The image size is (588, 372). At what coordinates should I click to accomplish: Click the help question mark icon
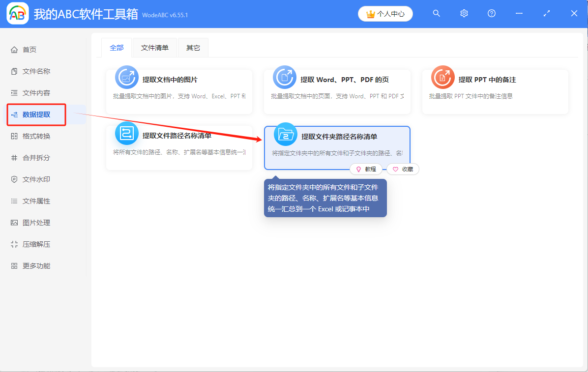tap(491, 13)
